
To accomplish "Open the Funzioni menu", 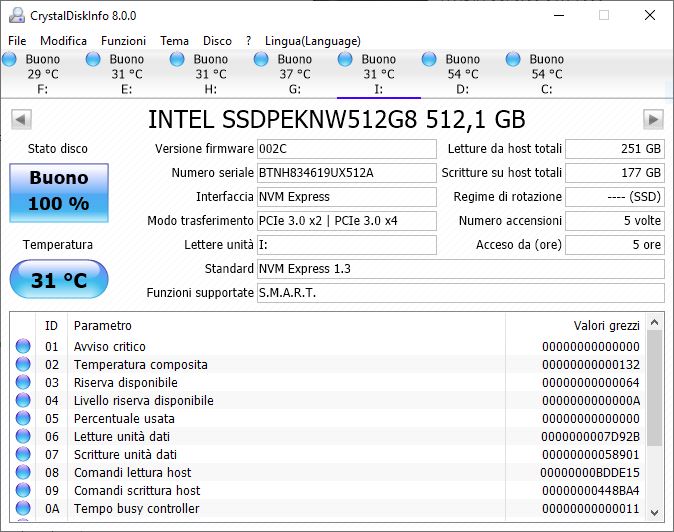I will pos(123,41).
